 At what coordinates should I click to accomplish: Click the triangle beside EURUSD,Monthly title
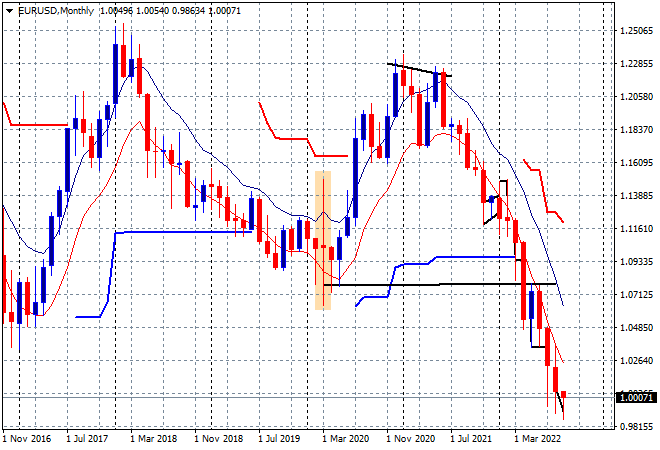pyautogui.click(x=9, y=11)
